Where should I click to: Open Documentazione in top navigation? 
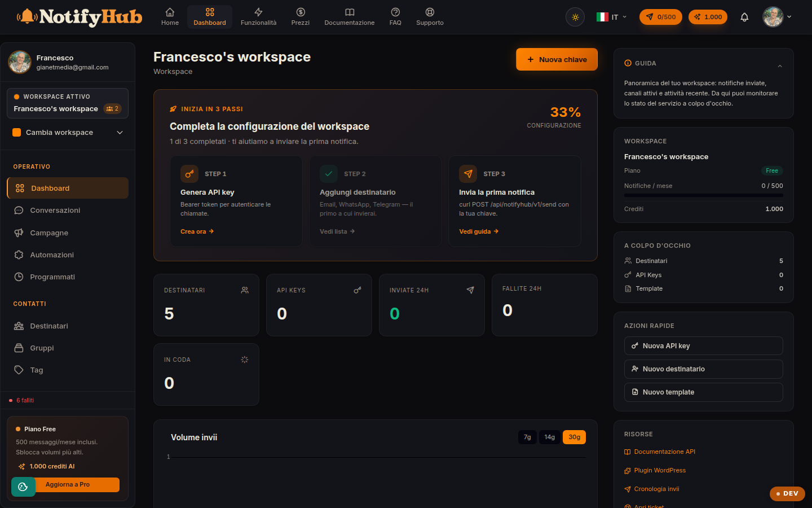(x=350, y=17)
